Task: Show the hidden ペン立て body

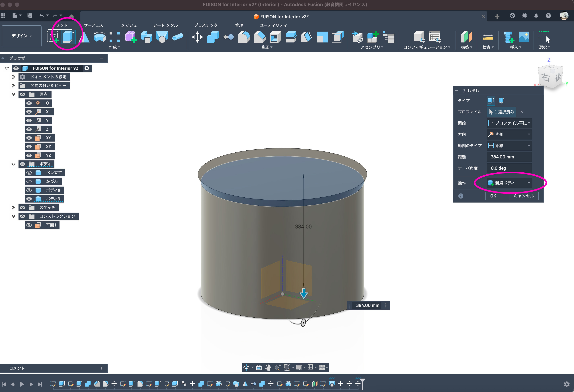Action: click(x=29, y=173)
